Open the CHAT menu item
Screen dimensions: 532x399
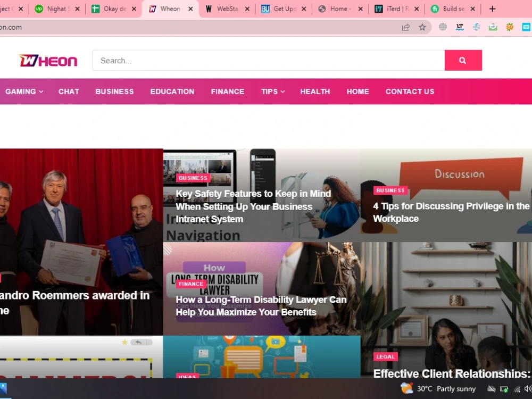[69, 92]
